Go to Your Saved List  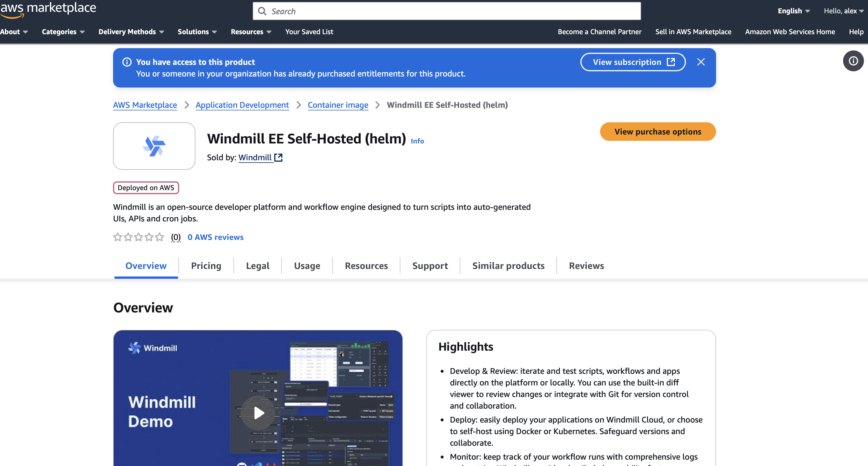309,32
